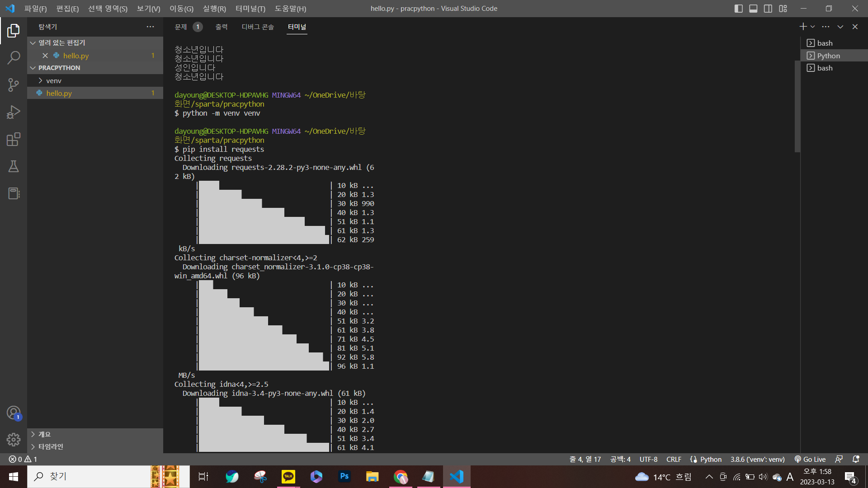
Task: Switch to the Terminal tab
Action: pos(297,27)
